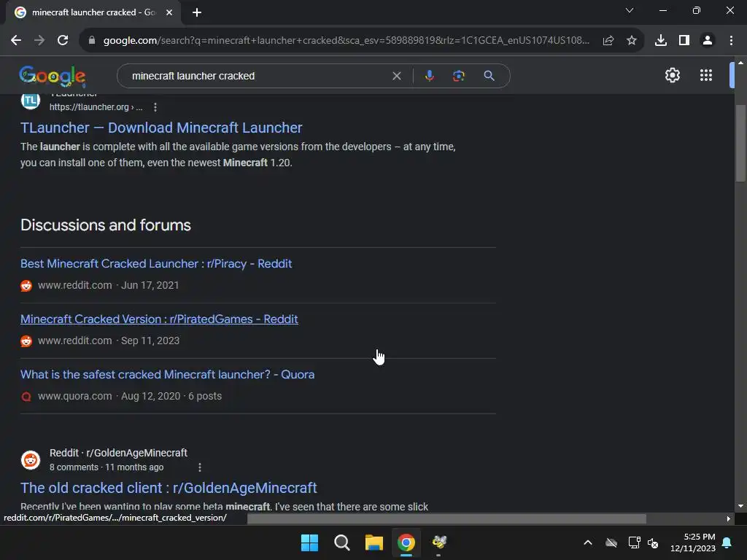Click the scroll down arrow
Image resolution: width=747 pixels, height=560 pixels.
click(x=740, y=506)
